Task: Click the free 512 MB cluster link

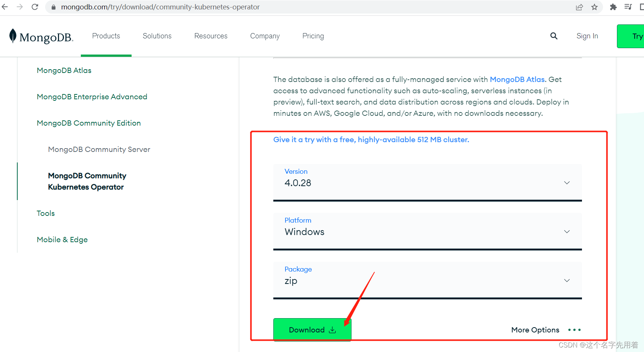Action: (371, 140)
